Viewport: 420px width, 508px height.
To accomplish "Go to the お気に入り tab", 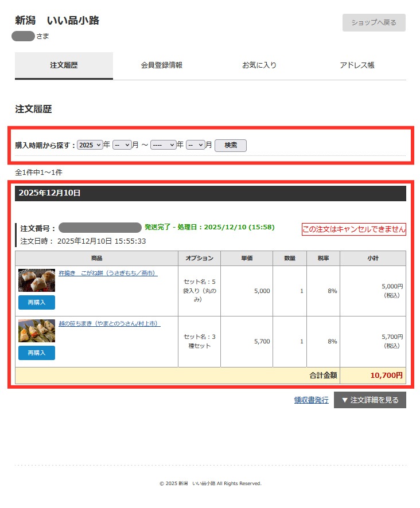I will (259, 65).
